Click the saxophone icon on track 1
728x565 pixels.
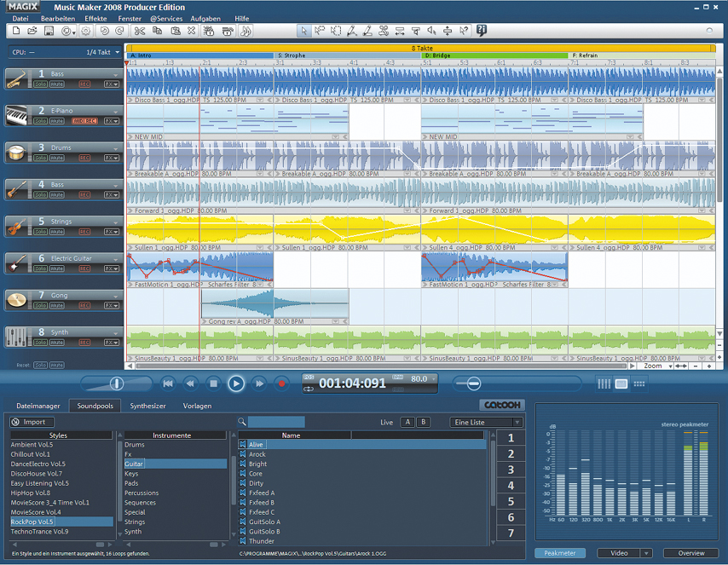(x=16, y=78)
